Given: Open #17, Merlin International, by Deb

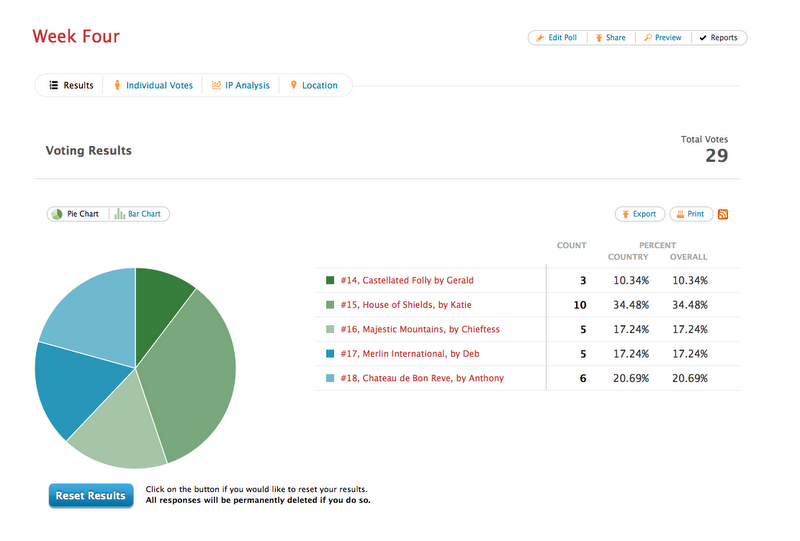Looking at the screenshot, I should [x=410, y=354].
